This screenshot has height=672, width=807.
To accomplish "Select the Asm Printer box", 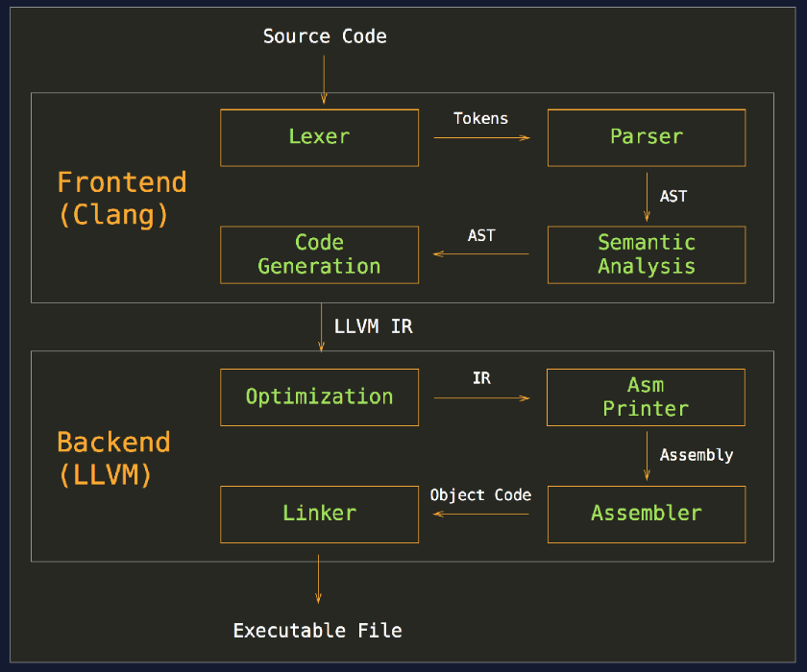I will (x=646, y=397).
